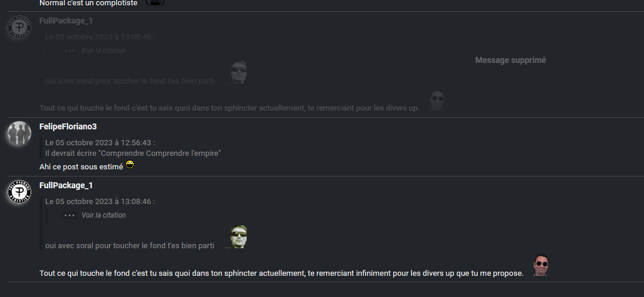Screen dimensions: 644x297
Task: Click the quote date 'Le 05 octobre 2023 à 12:56:43'
Action: click(100, 143)
